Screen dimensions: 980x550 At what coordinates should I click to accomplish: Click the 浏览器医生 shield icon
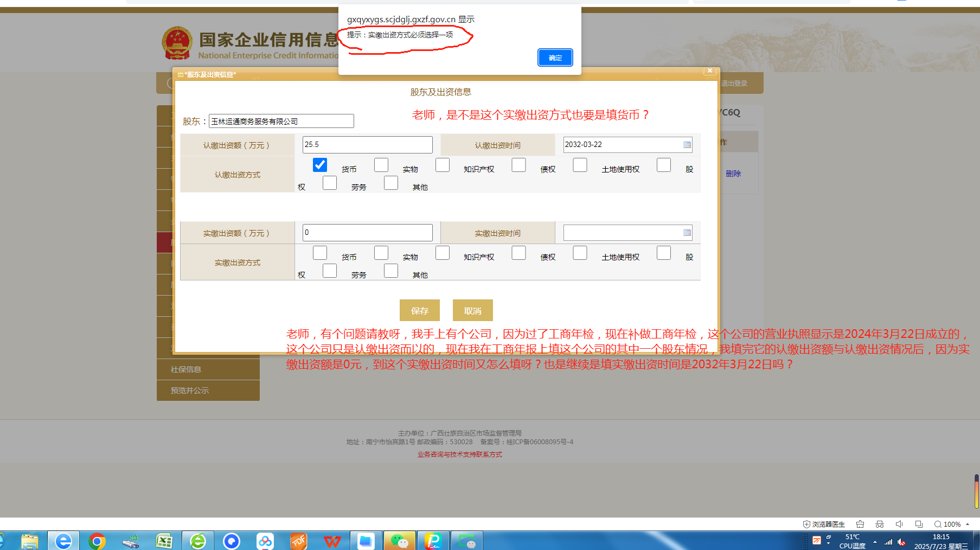pos(806,524)
